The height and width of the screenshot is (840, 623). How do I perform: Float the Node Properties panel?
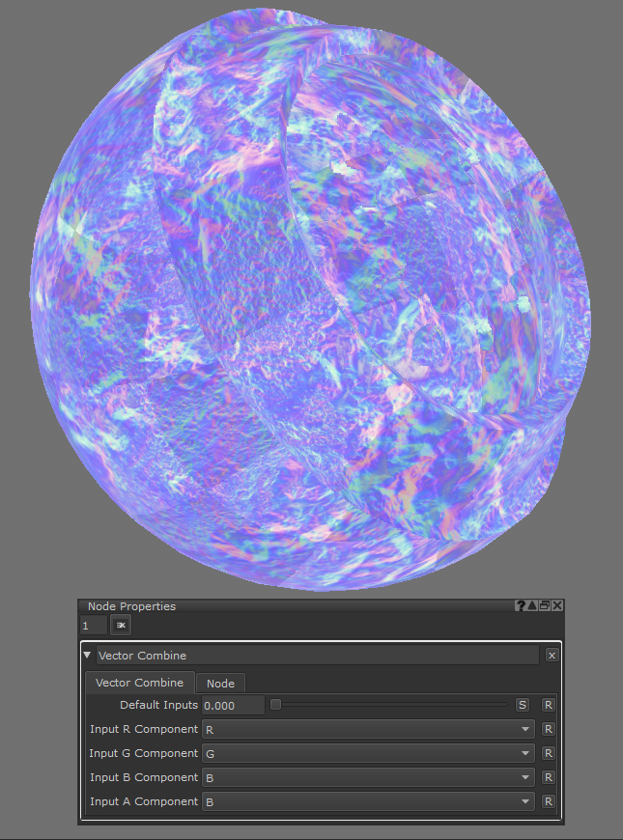pos(545,605)
